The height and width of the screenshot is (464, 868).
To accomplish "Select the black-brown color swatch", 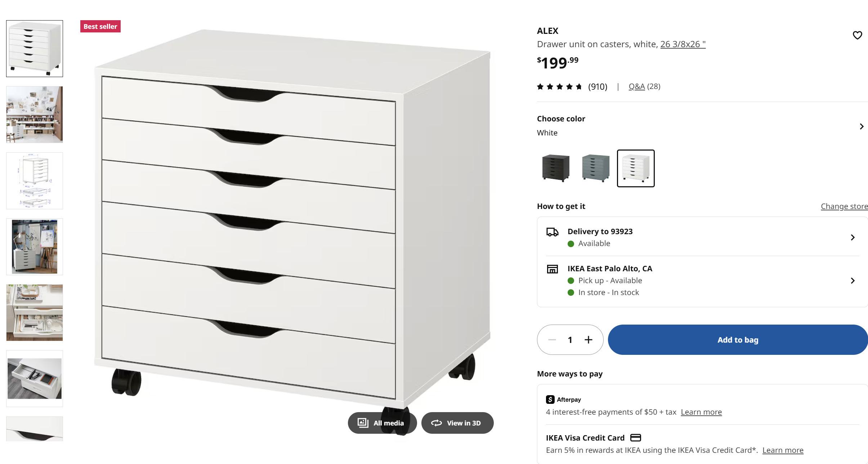I will pos(556,168).
